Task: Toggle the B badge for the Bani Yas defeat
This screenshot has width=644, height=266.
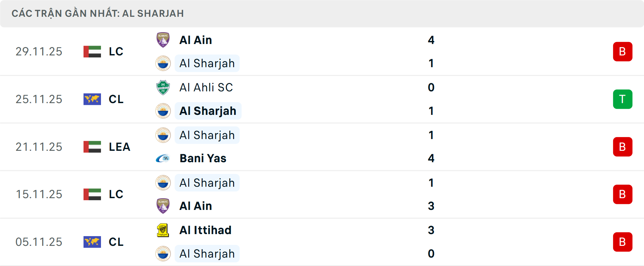Action: pos(623,147)
